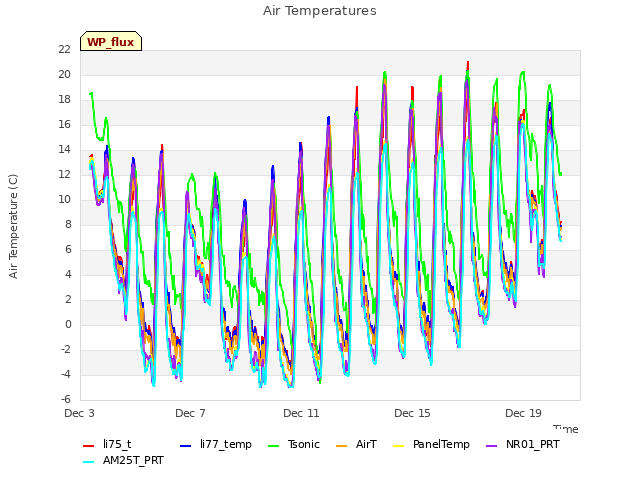The height and width of the screenshot is (480, 640).
Task: Click the Dec 19 x-axis tick label
Action: click(523, 413)
